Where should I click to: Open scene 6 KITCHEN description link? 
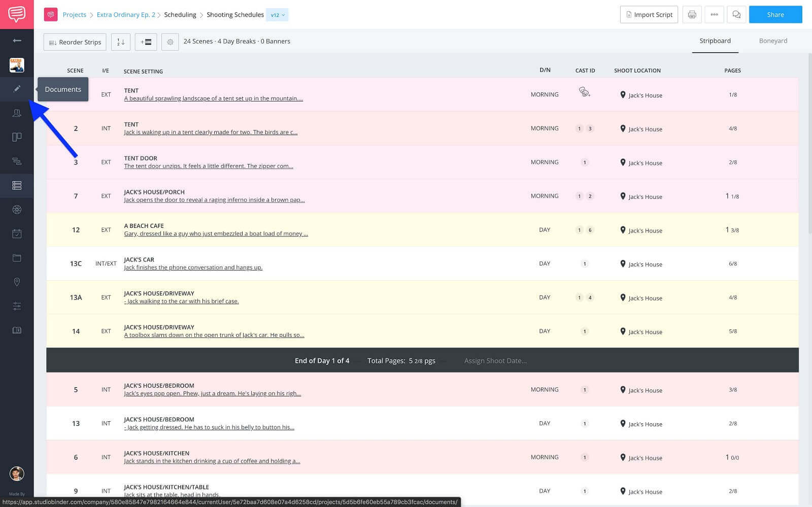[x=212, y=461]
